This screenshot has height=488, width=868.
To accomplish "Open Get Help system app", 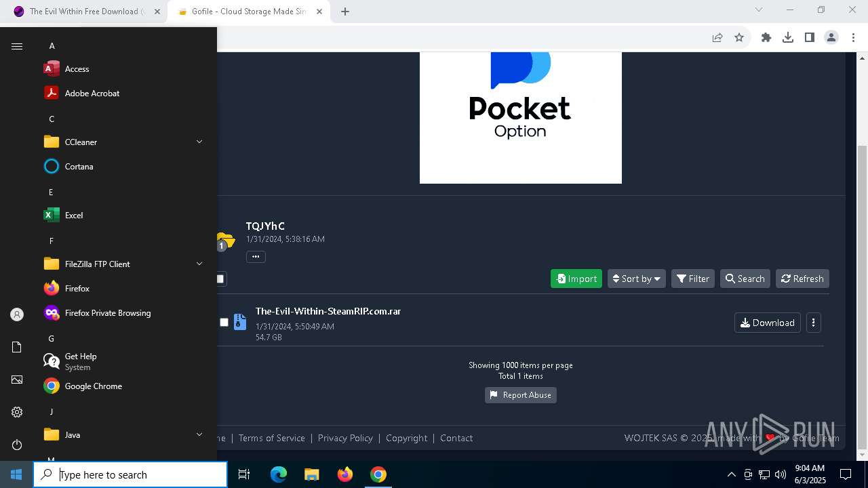I will click(122, 362).
